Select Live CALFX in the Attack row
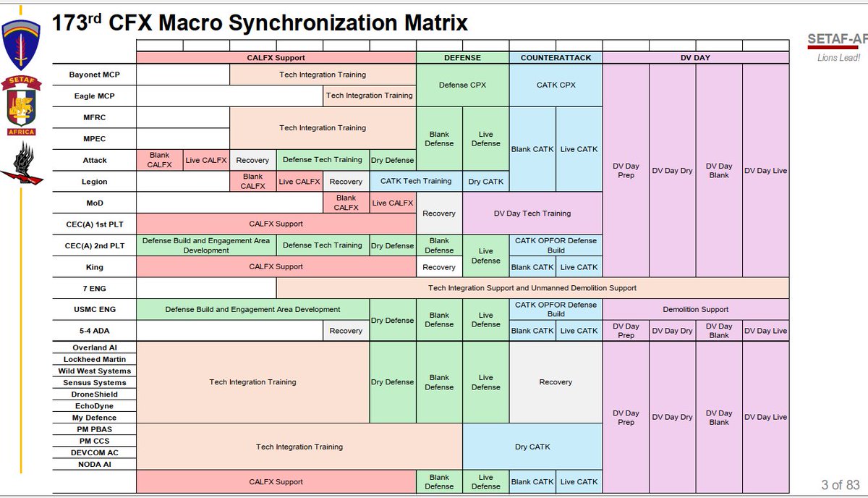 click(206, 160)
